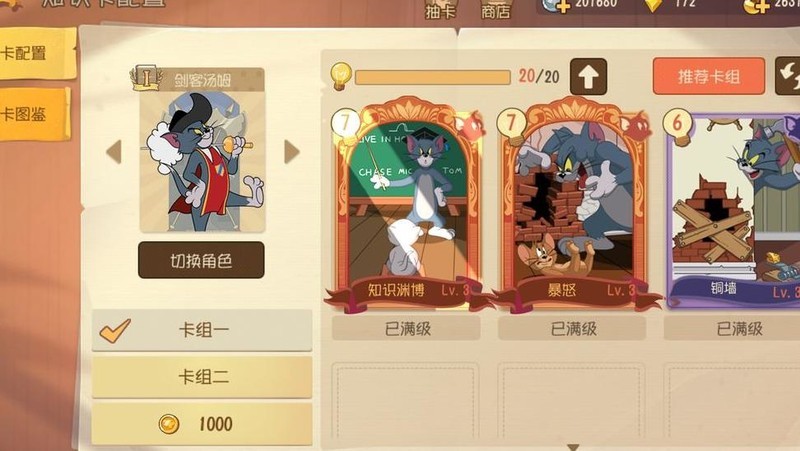The image size is (800, 451).
Task: Click the refresh icon beside 推荐卡组
Action: pyautogui.click(x=788, y=76)
